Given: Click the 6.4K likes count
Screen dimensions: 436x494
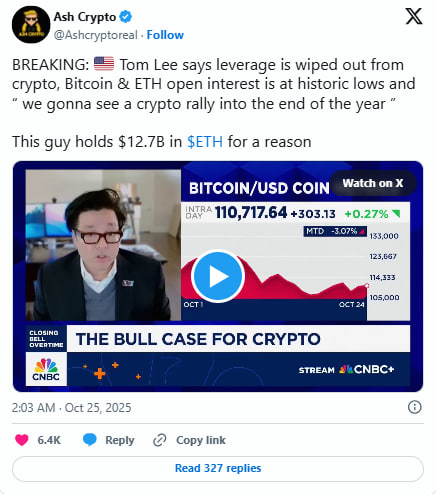Looking at the screenshot, I should pyautogui.click(x=49, y=440).
